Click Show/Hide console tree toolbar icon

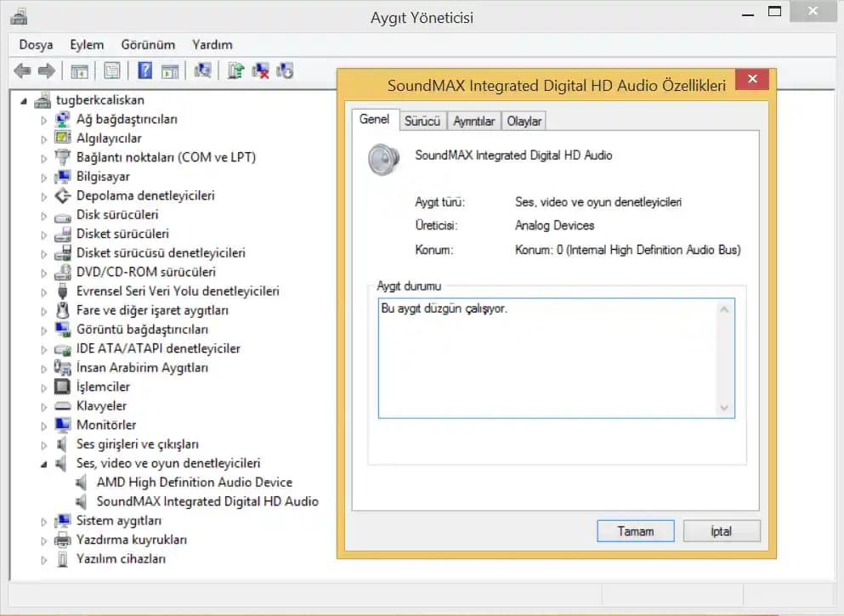[80, 71]
